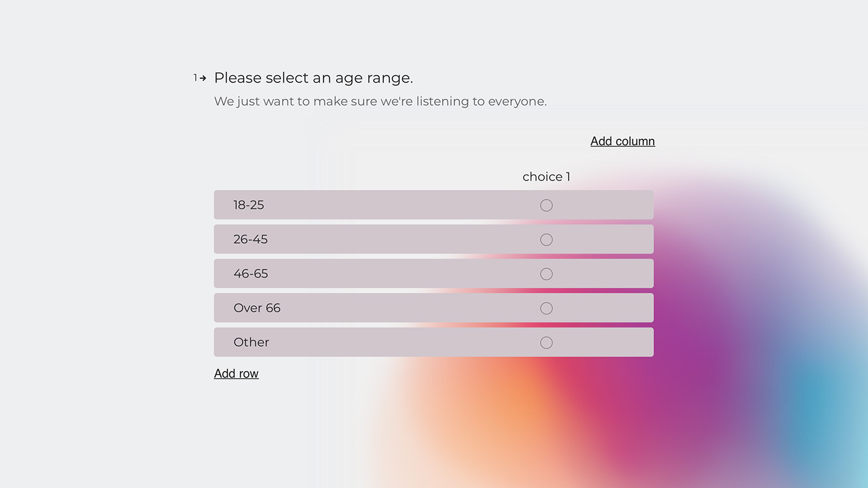Select the radio button for Other
This screenshot has width=868, height=488.
(546, 342)
